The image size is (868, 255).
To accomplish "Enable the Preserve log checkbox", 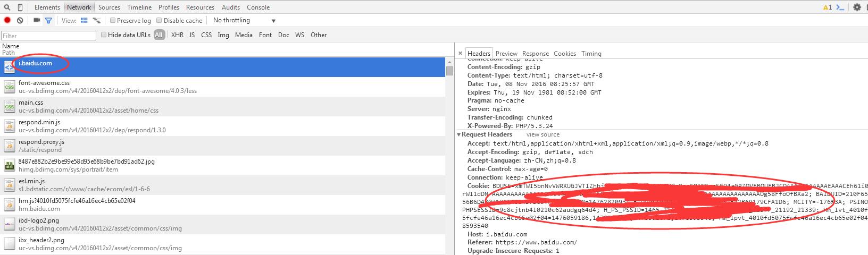I will [x=113, y=20].
